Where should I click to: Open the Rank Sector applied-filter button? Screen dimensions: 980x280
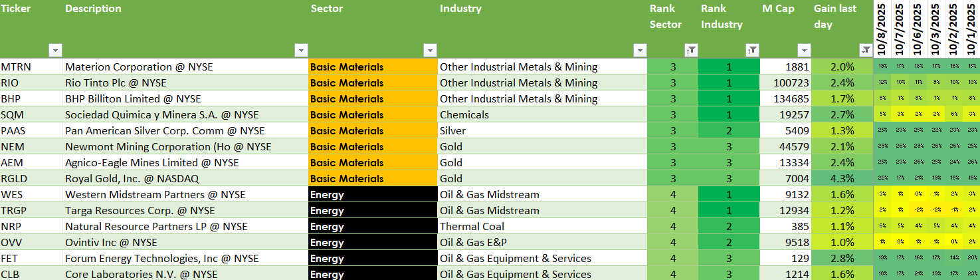(691, 51)
